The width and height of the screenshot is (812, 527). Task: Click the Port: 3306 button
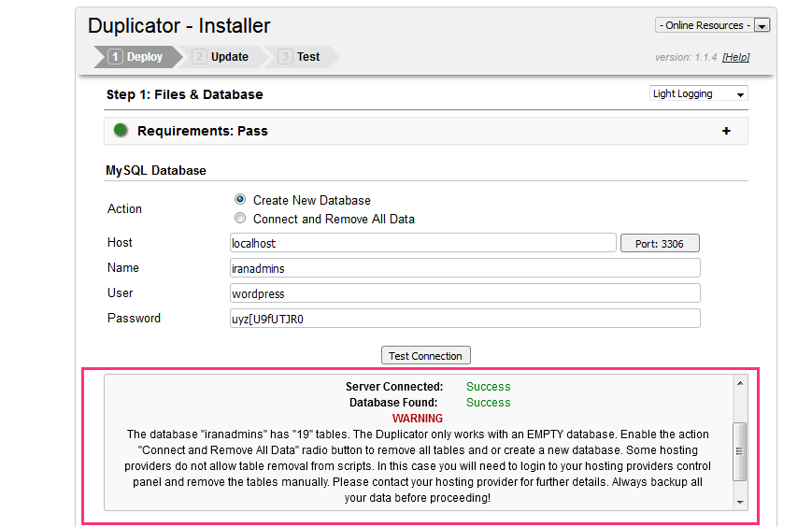pyautogui.click(x=660, y=243)
